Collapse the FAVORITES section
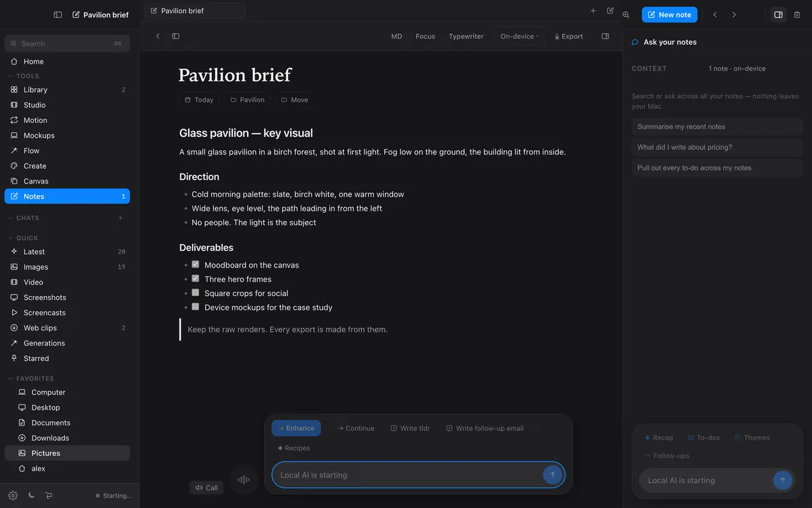 (31, 379)
